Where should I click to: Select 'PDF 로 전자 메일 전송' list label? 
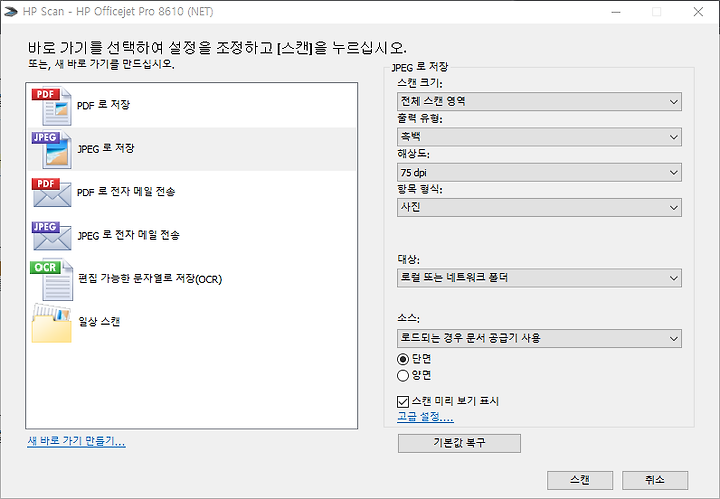pos(126,192)
